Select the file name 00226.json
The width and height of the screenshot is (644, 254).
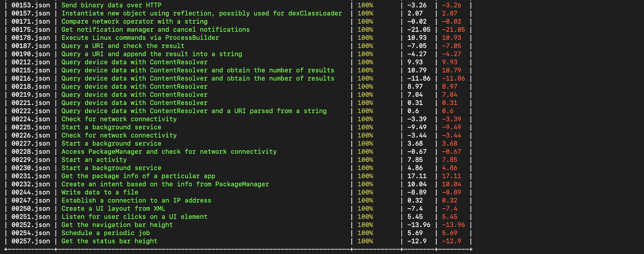coord(31,135)
